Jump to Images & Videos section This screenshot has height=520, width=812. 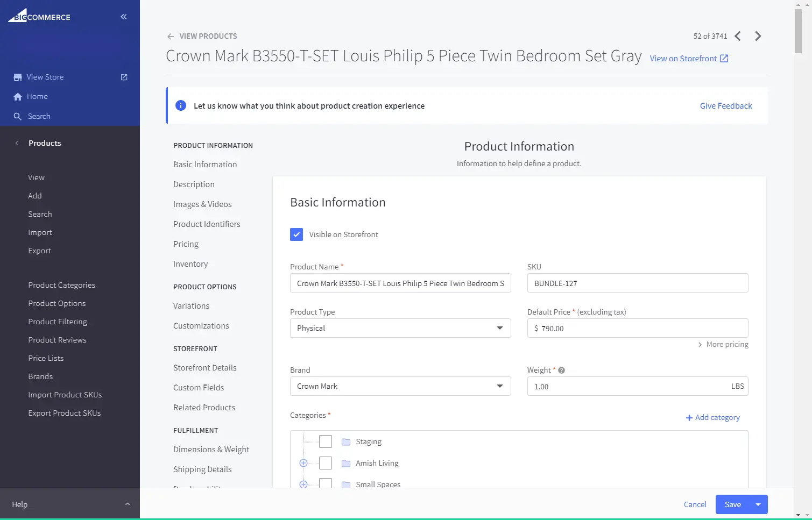tap(202, 204)
